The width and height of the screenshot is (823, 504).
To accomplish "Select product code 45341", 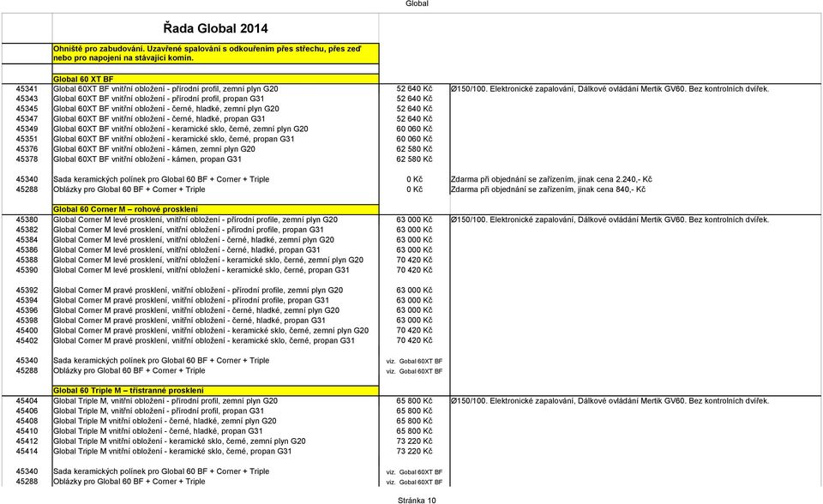I will pos(27,89).
